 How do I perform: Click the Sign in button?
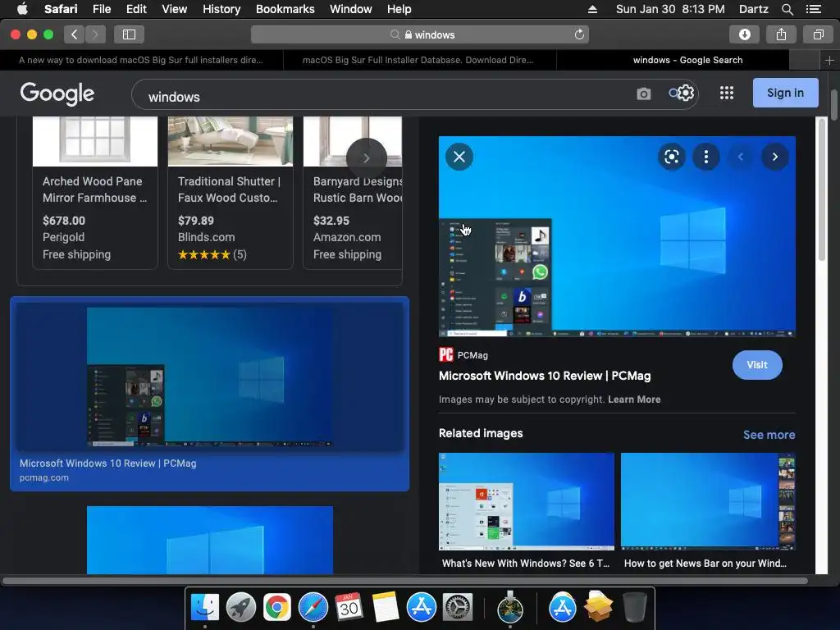pos(785,93)
